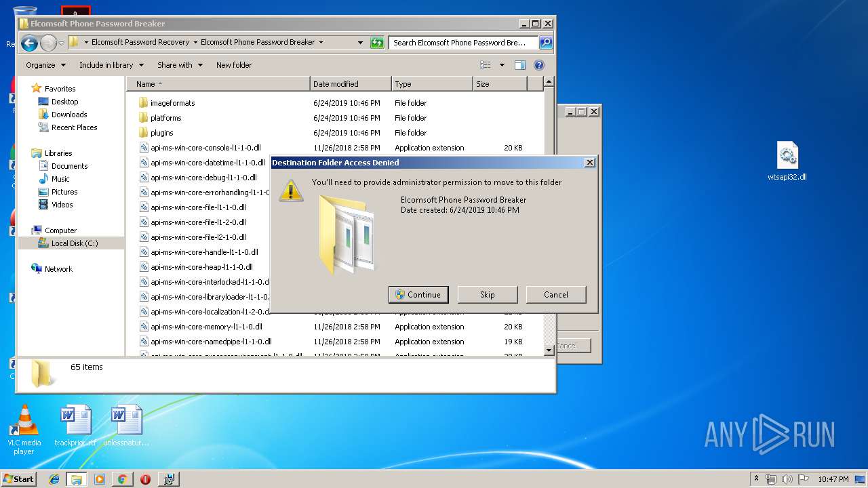The height and width of the screenshot is (488, 868).
Task: Select the api-ms-win-core-datetime-l1-1-0.dll file
Action: click(x=202, y=163)
